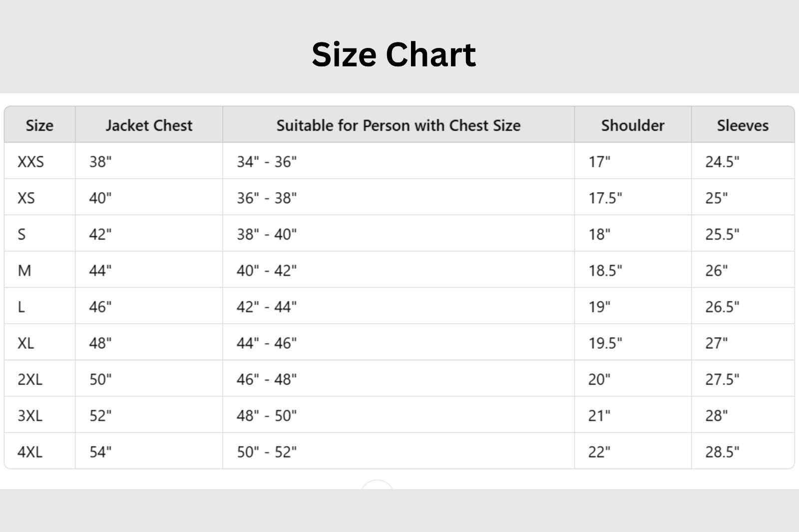Click the "Shoulder" column header
This screenshot has width=799, height=532.
632,125
